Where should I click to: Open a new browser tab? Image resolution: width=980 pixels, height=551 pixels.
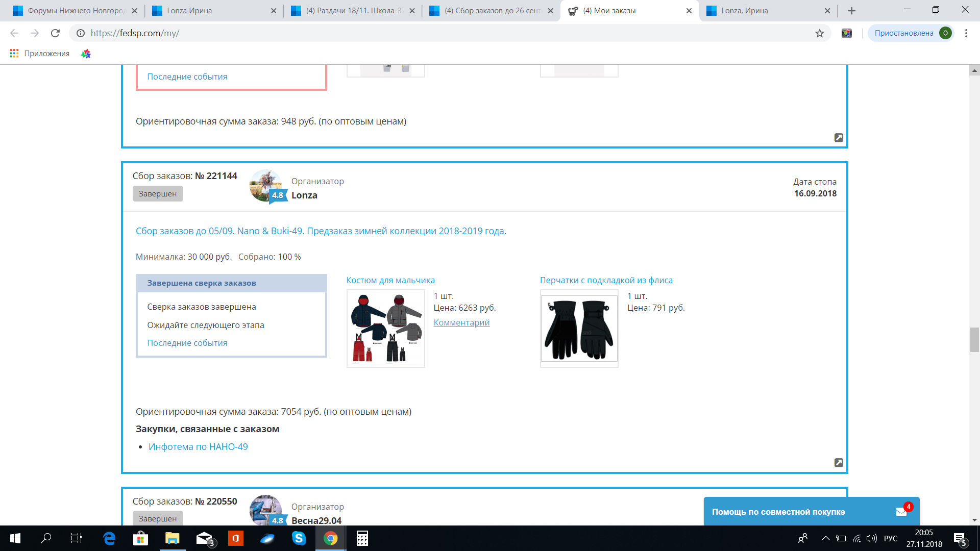click(851, 11)
